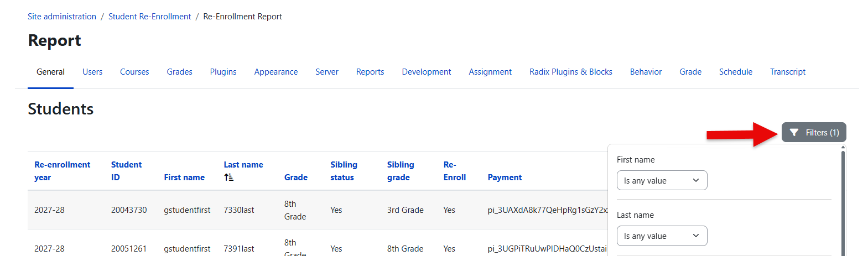Click last name 7391last cell

239,249
